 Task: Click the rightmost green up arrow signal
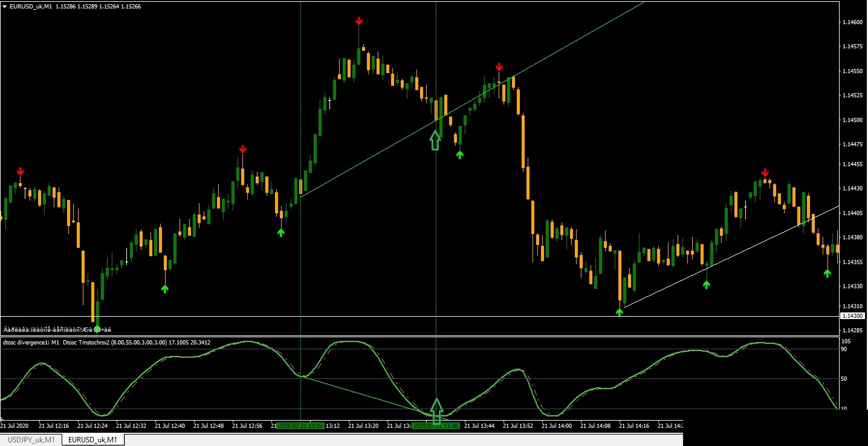pyautogui.click(x=827, y=273)
